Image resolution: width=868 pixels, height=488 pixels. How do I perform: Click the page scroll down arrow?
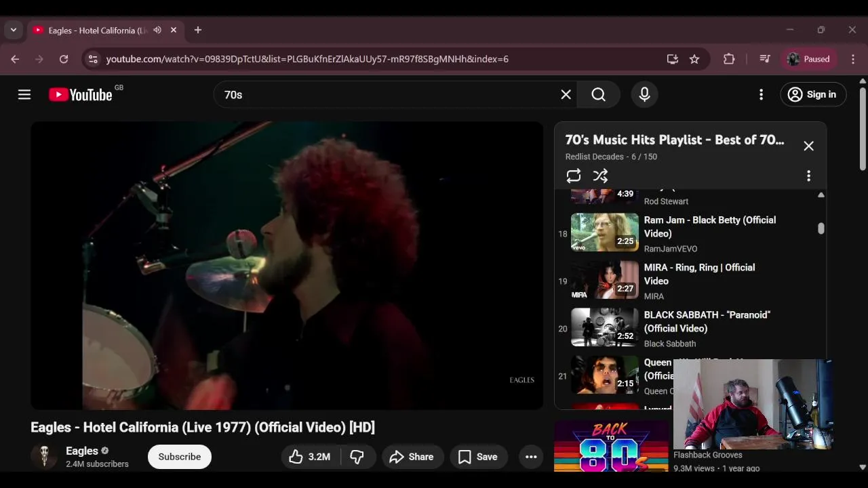click(863, 467)
